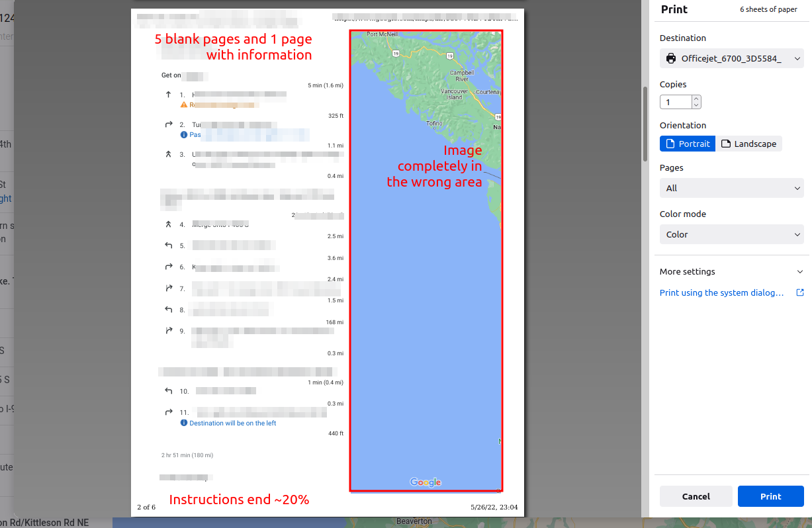The width and height of the screenshot is (812, 528).
Task: Select the Copies number input field
Action: pyautogui.click(x=674, y=102)
